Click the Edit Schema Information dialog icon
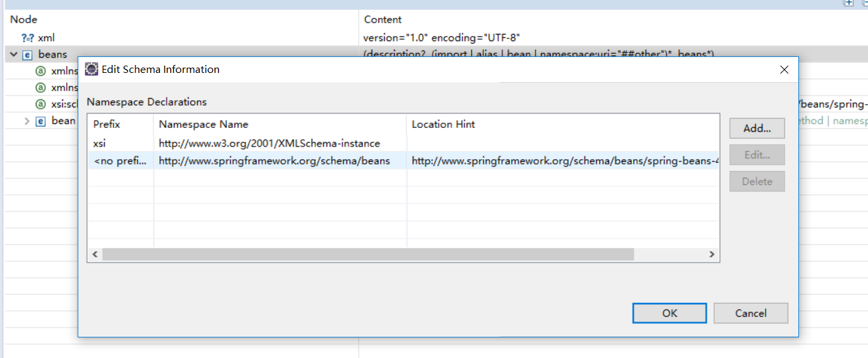This screenshot has width=868, height=358. 92,69
